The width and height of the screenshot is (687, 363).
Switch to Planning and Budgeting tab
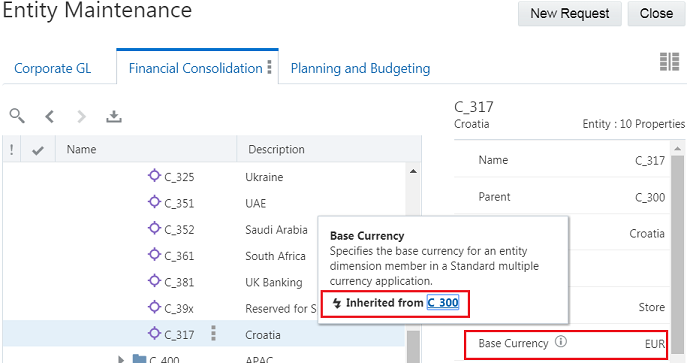[x=360, y=68]
